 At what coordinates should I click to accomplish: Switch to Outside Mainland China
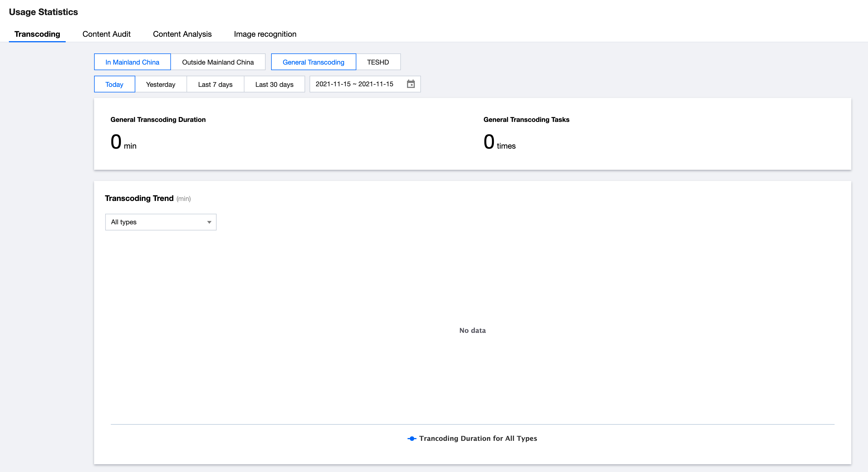pos(218,62)
